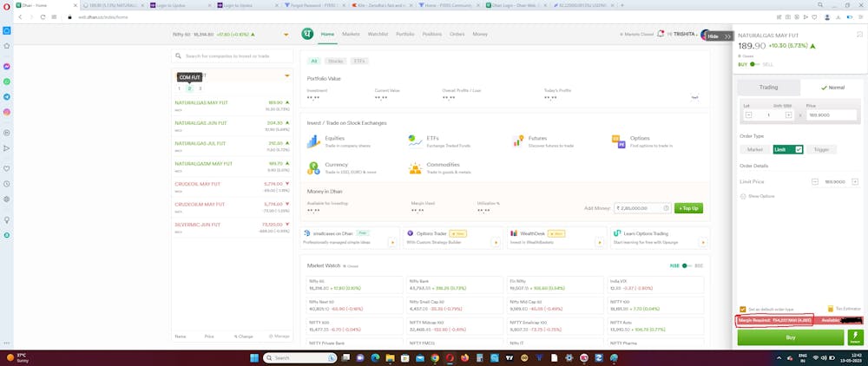This screenshot has height=366, width=868.
Task: Open the ETFs chart icon
Action: click(415, 141)
